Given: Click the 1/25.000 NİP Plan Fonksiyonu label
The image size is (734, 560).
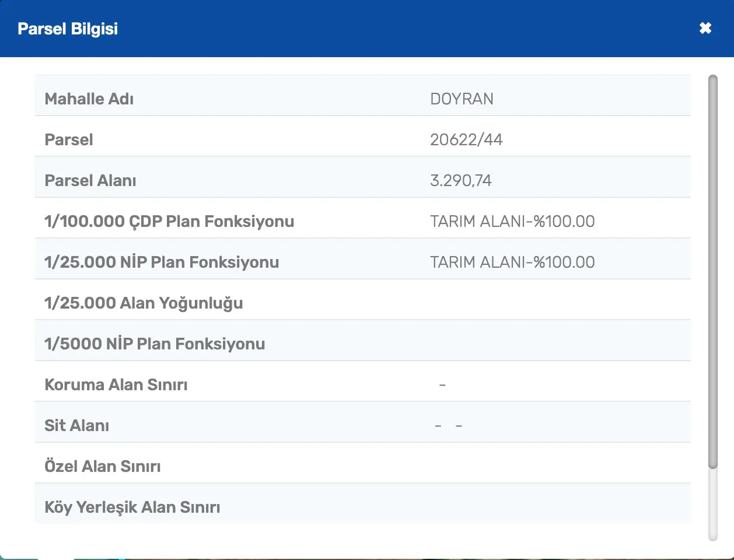Looking at the screenshot, I should pyautogui.click(x=162, y=262).
